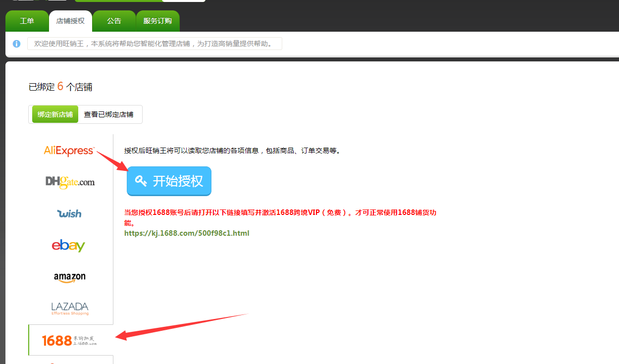This screenshot has width=619, height=364.
Task: Click the key icon on 开始授权
Action: click(141, 181)
